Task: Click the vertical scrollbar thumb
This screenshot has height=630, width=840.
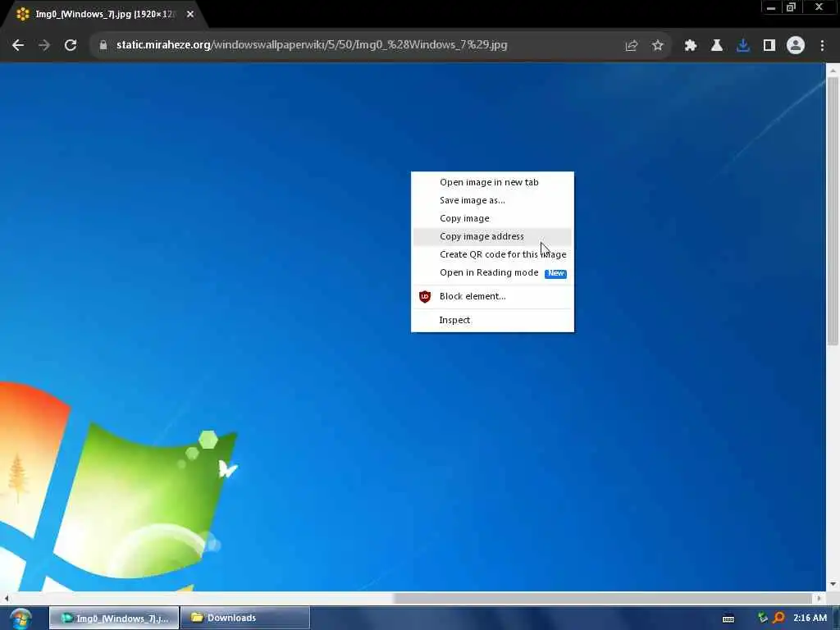Action: click(x=833, y=211)
